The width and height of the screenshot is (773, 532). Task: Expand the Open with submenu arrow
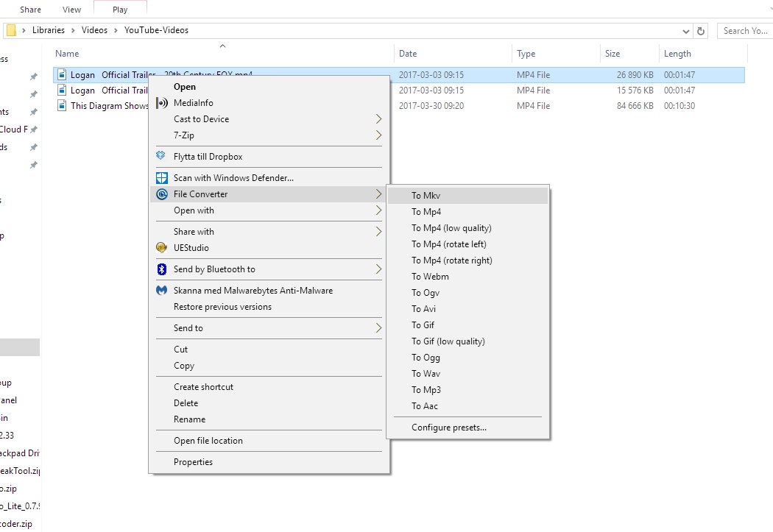(378, 210)
